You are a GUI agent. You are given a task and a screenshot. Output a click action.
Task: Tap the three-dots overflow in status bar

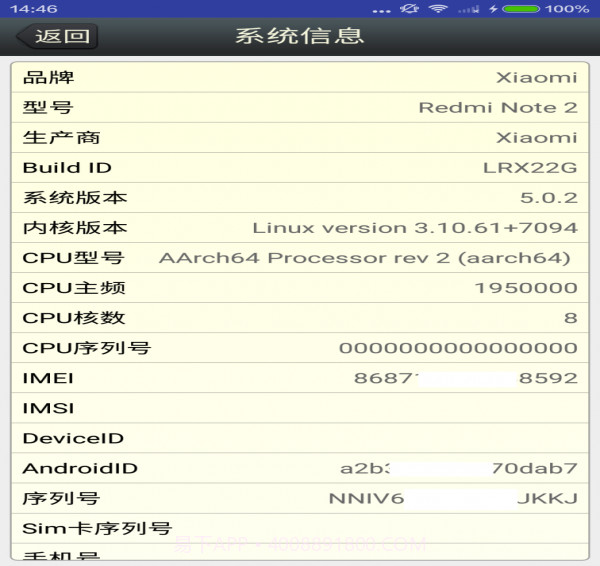[x=380, y=9]
